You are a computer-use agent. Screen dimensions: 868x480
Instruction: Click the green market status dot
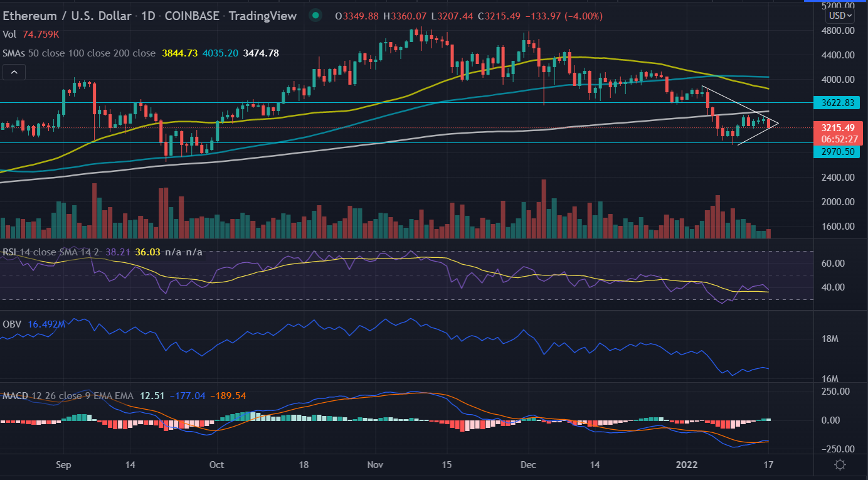click(315, 15)
